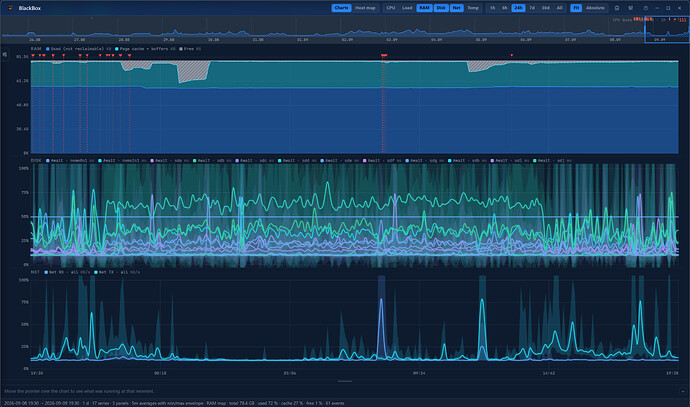Toggle the Temp panel

click(473, 8)
